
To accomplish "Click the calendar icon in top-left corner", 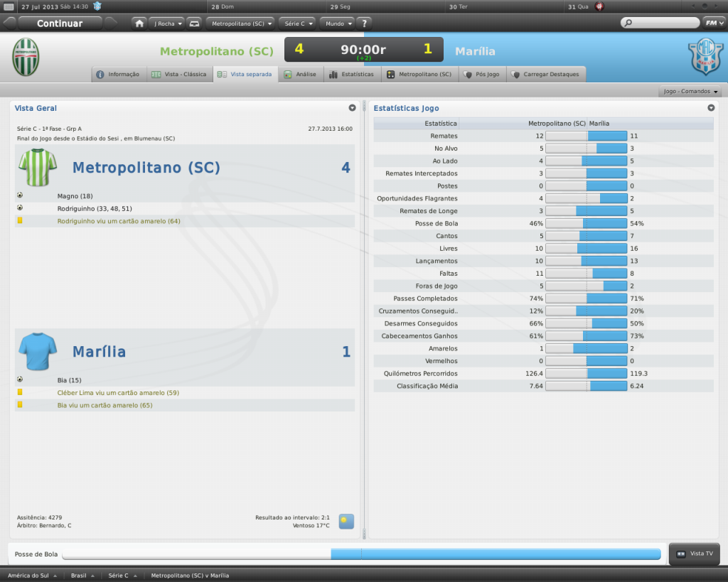I will [x=7, y=6].
